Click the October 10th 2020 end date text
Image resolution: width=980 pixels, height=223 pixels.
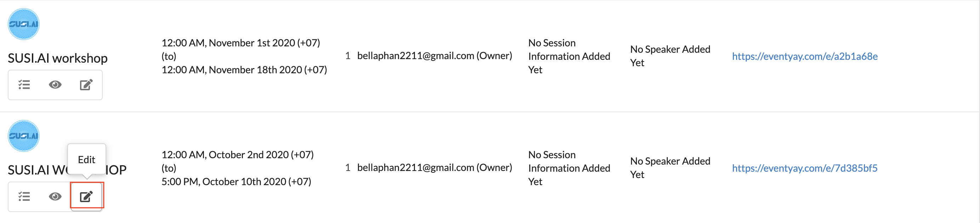pyautogui.click(x=236, y=182)
